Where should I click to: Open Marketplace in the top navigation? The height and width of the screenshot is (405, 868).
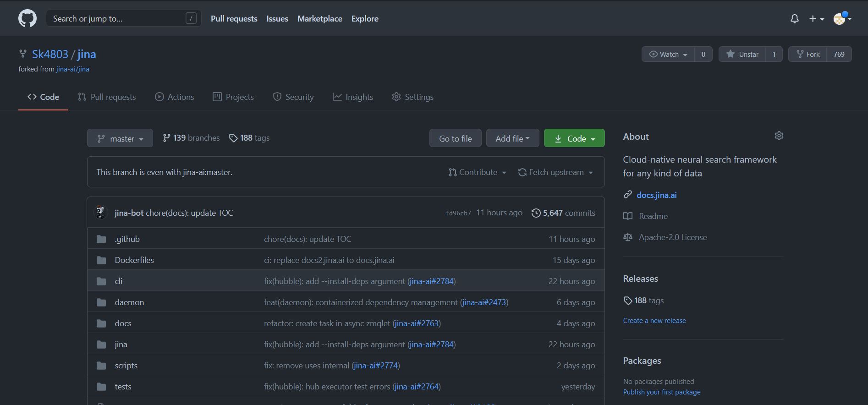(x=320, y=19)
